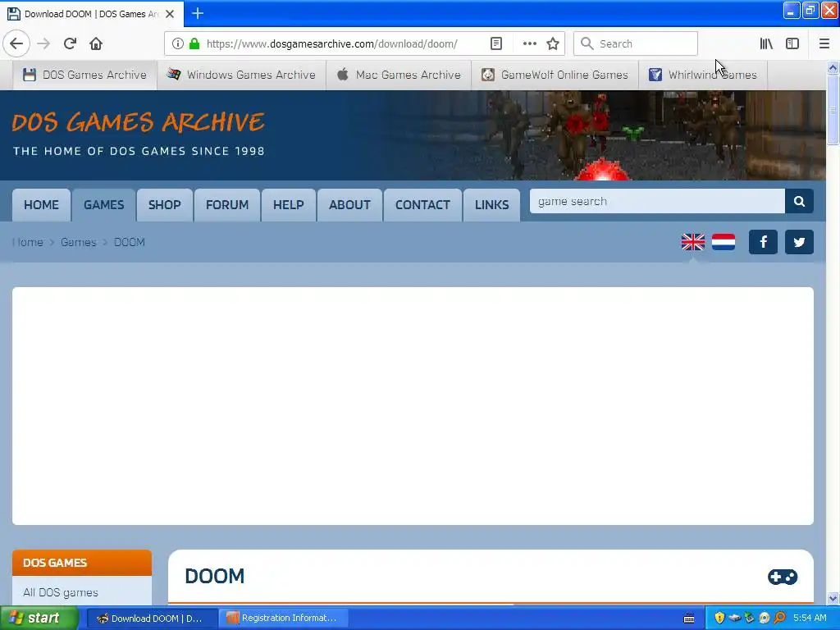This screenshot has height=630, width=840.
Task: Close the Download DOOM tab
Action: (170, 14)
